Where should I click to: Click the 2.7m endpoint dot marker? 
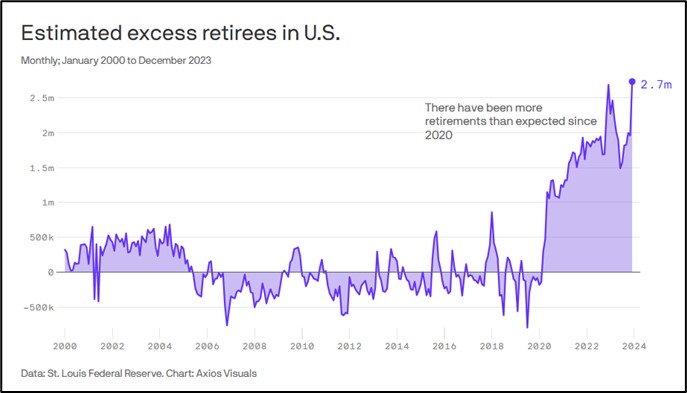click(632, 81)
